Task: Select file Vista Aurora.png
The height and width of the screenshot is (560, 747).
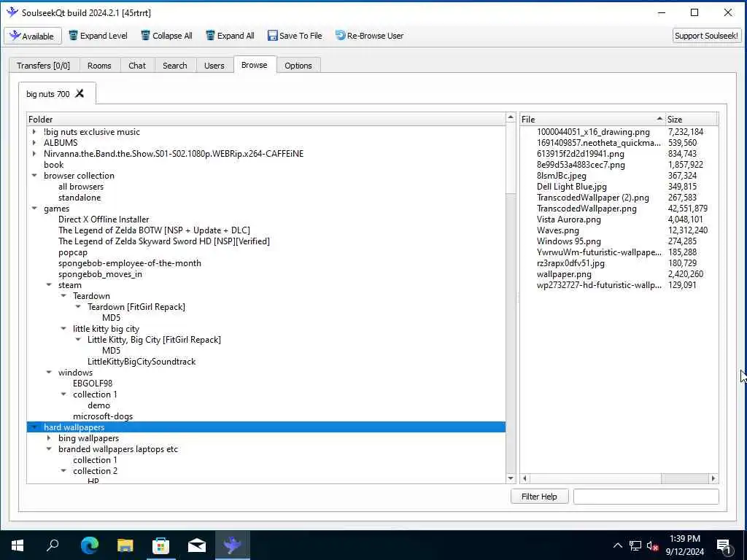Action: (569, 219)
